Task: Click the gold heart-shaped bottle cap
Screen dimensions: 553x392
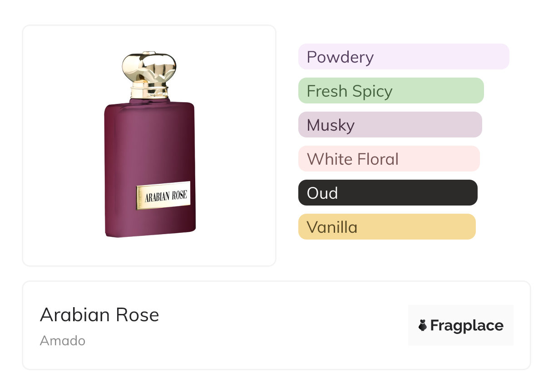Action: tap(148, 68)
